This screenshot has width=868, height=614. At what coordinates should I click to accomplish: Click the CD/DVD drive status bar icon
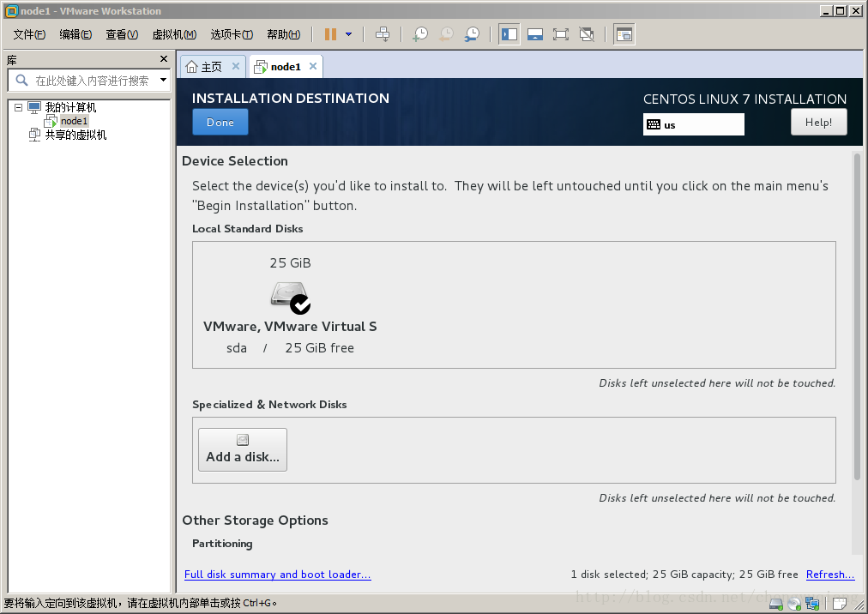click(794, 603)
